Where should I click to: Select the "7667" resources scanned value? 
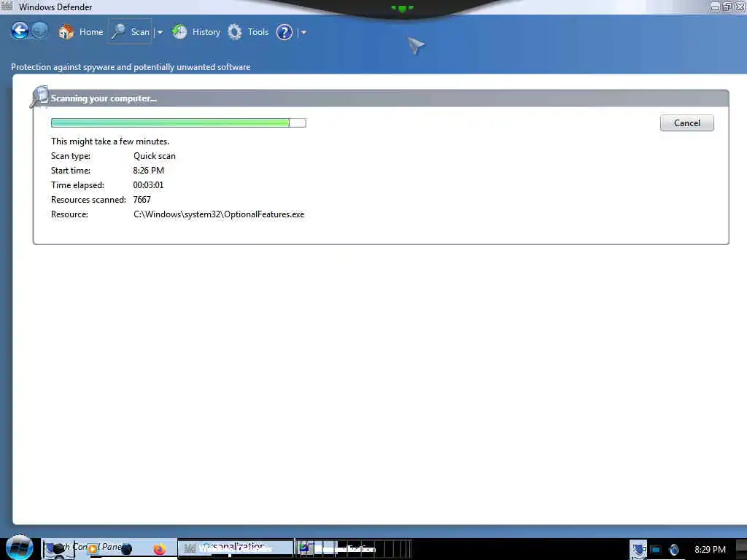pyautogui.click(x=142, y=200)
